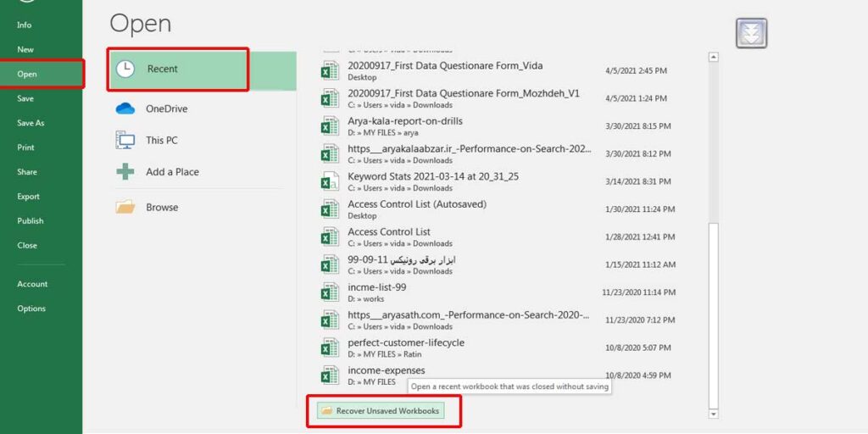The image size is (868, 434).
Task: Click the Browse folder icon
Action: (125, 207)
